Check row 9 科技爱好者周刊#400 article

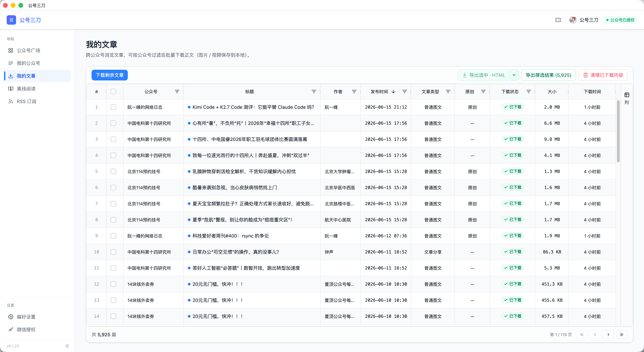[x=114, y=236]
